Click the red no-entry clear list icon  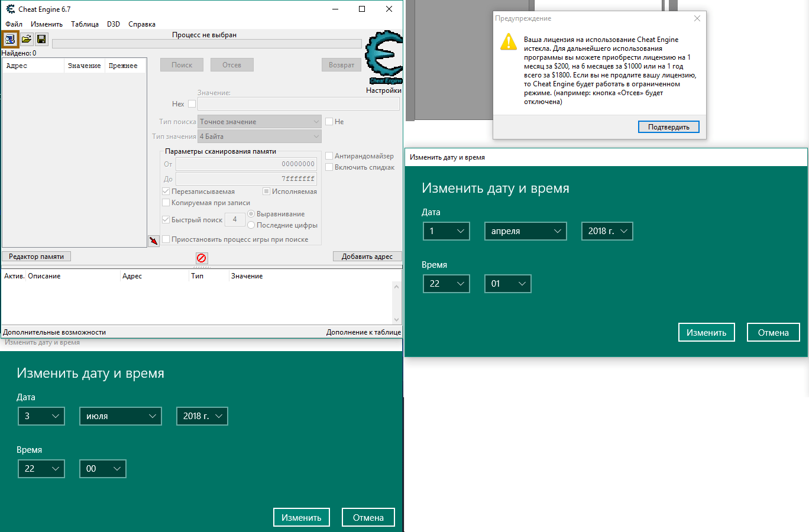coord(202,258)
